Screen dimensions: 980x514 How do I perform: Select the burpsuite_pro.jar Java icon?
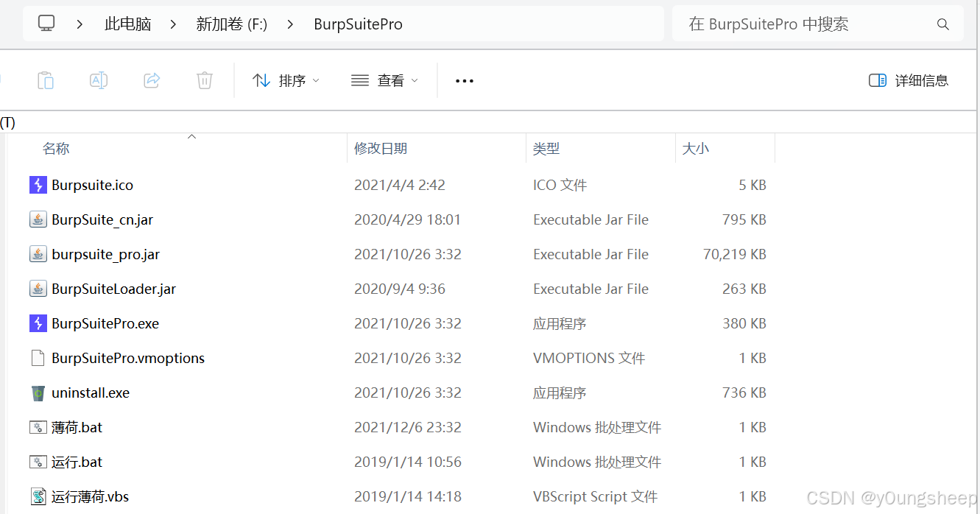38,254
